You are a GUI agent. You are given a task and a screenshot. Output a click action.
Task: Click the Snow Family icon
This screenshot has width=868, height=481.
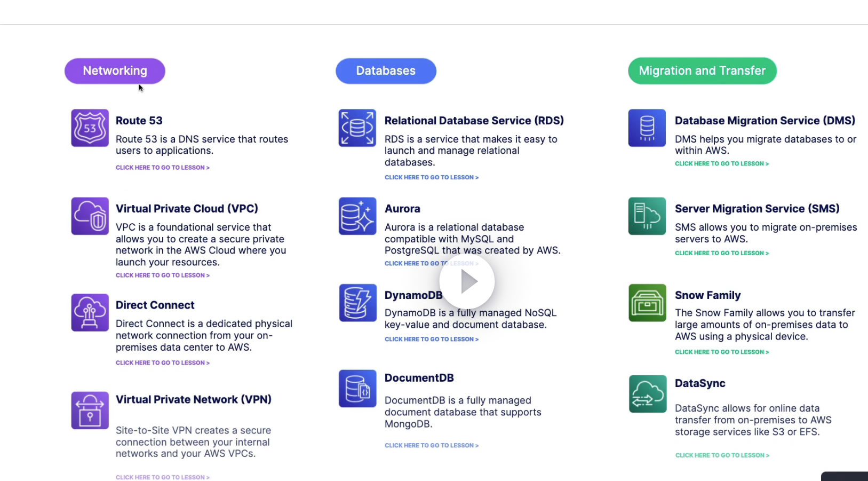(x=647, y=303)
